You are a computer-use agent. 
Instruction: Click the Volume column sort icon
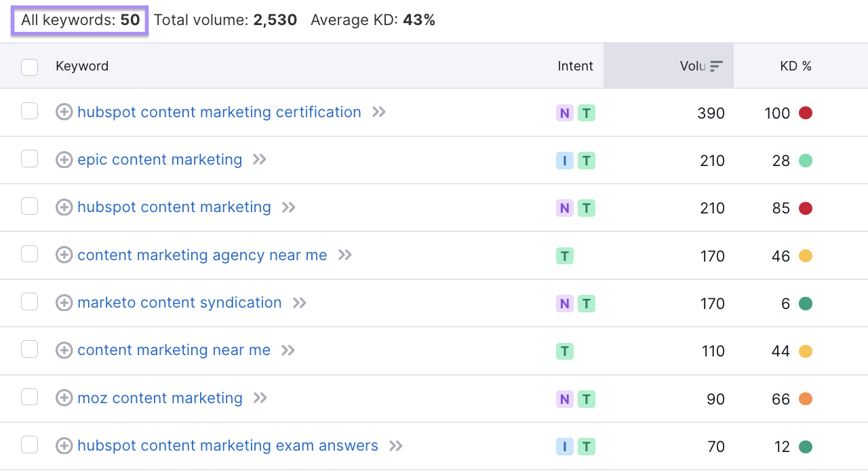coord(716,66)
